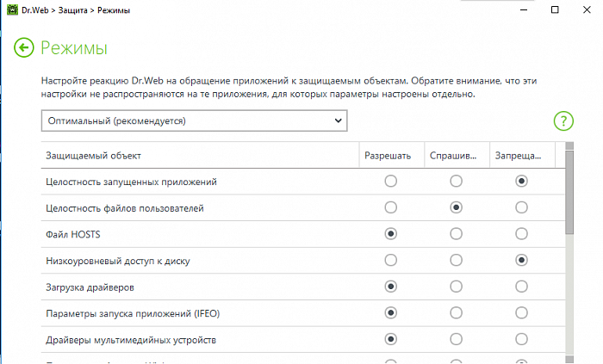Viewport: 603px width, 364px height.
Task: Block Загрузка драйверов
Action: (521, 287)
